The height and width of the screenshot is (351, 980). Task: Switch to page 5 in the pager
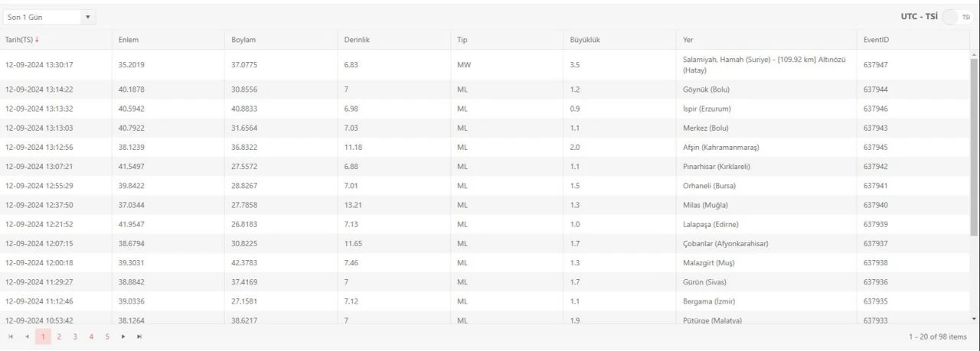coord(107,336)
